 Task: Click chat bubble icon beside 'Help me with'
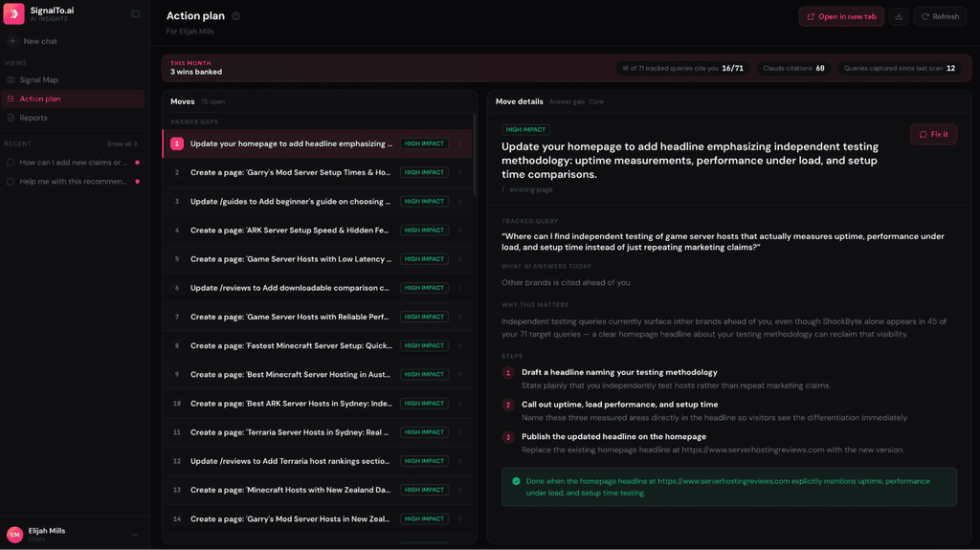coord(11,181)
